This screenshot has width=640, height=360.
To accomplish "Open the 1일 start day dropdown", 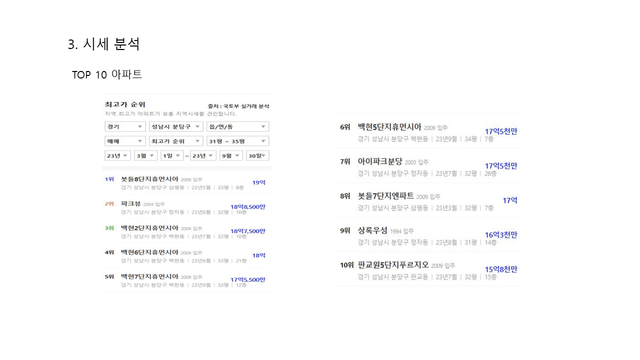I will click(x=172, y=156).
